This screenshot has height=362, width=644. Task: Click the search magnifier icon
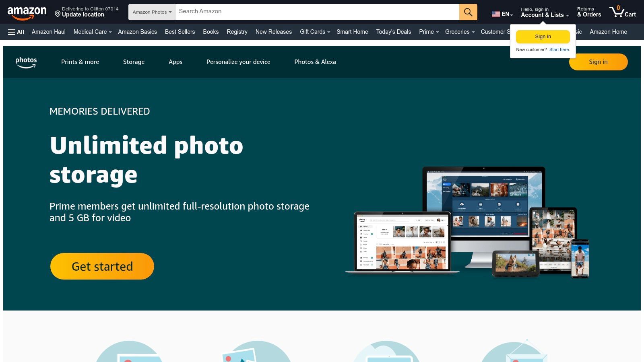(x=468, y=12)
